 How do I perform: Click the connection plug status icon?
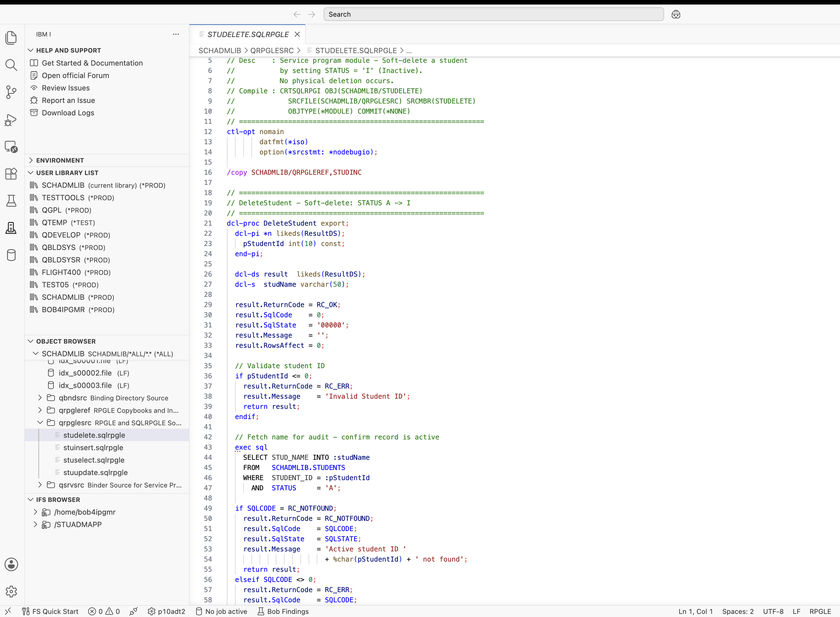pyautogui.click(x=133, y=611)
